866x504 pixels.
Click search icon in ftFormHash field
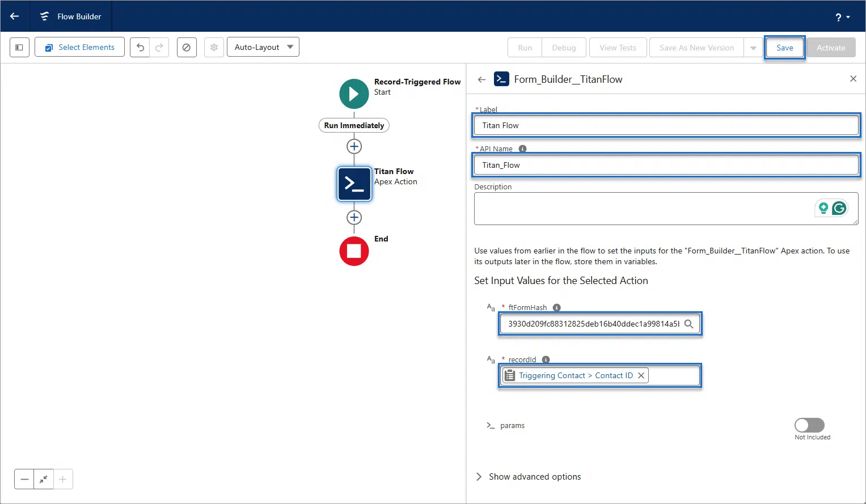pyautogui.click(x=688, y=324)
